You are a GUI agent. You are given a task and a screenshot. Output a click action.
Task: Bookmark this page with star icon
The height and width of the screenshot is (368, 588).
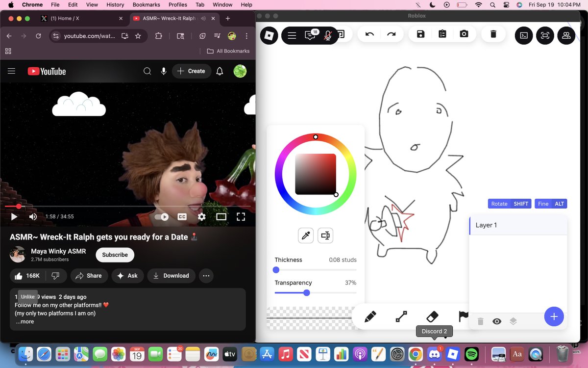[x=138, y=36]
